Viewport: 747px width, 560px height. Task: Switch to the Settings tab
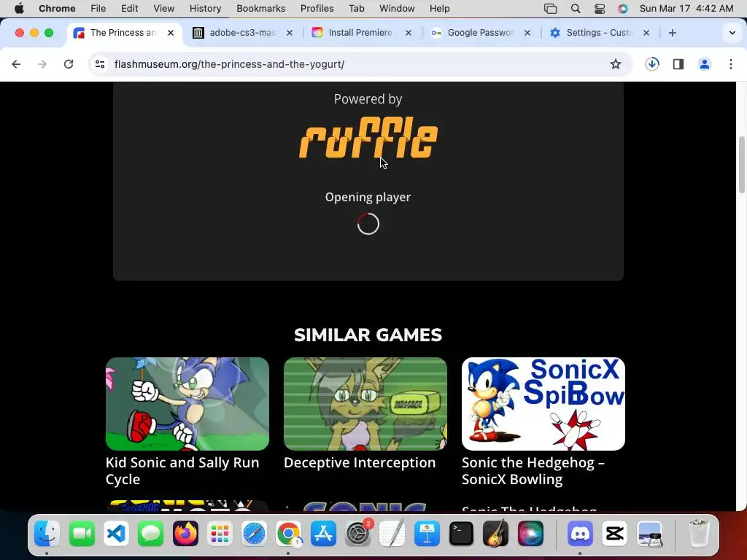point(599,33)
